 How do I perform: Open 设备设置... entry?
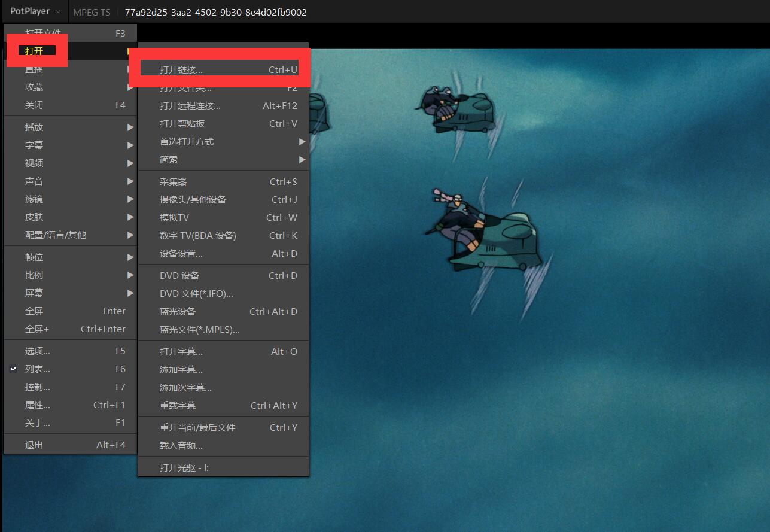[223, 254]
